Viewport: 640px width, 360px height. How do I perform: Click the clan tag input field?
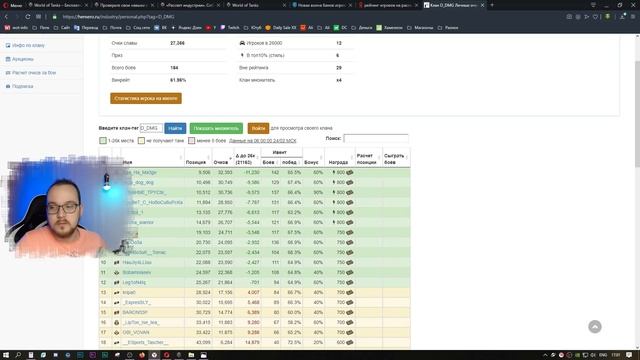[x=151, y=128]
